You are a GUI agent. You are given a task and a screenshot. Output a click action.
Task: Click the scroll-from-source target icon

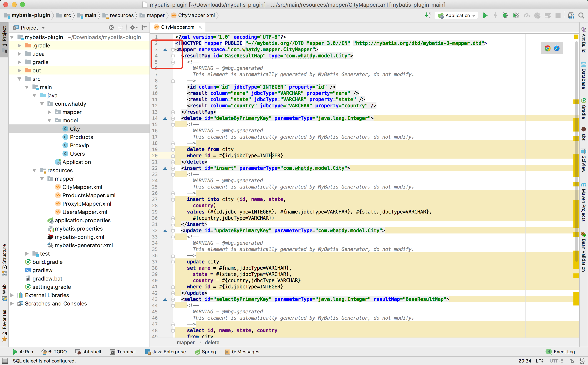click(111, 27)
